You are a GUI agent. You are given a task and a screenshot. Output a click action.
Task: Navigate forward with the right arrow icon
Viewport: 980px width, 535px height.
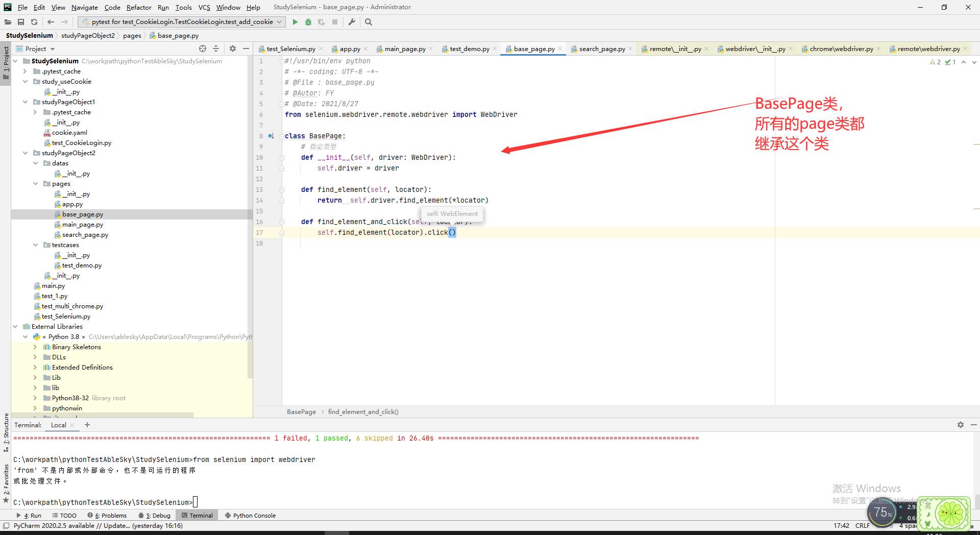click(x=64, y=22)
